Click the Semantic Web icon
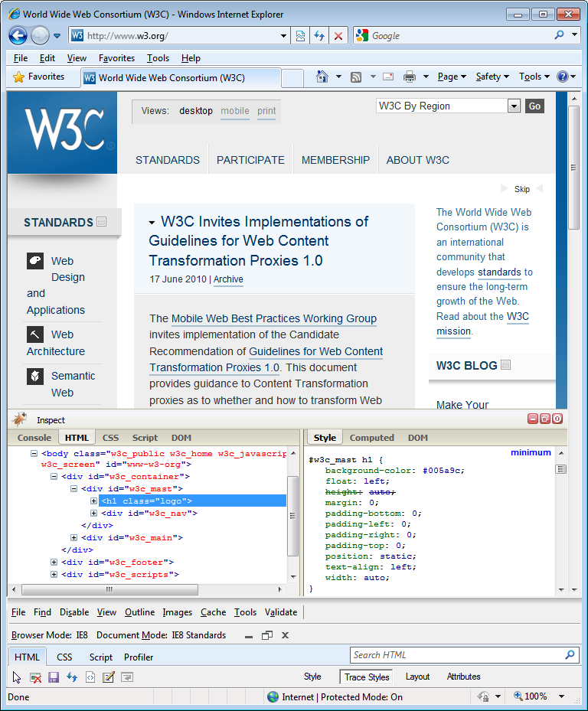 pos(35,376)
